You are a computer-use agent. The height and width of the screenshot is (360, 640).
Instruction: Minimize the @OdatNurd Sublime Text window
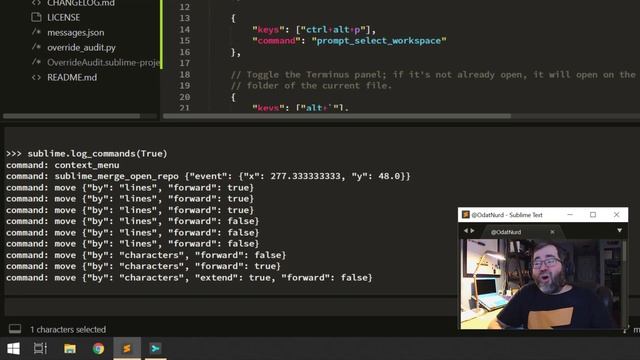tap(570, 215)
